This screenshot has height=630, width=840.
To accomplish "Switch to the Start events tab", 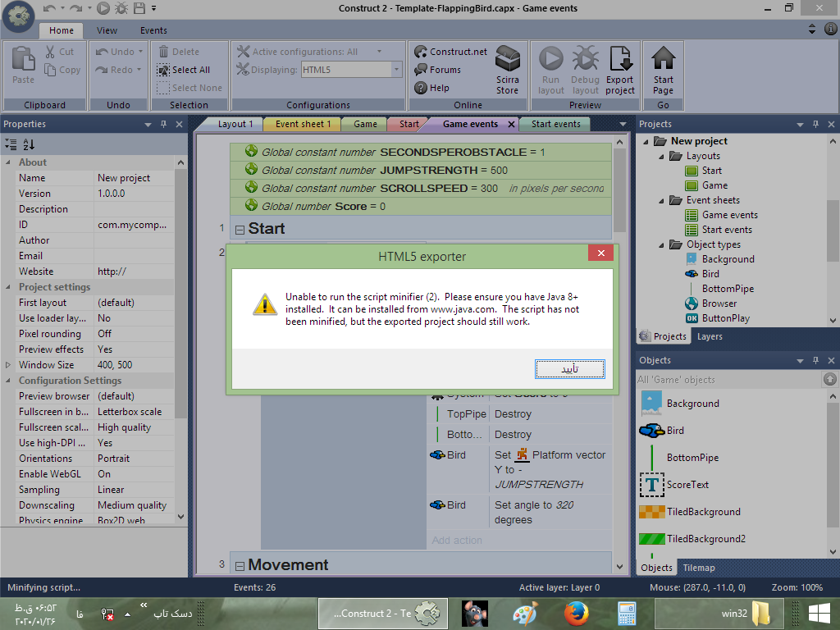I will tap(555, 125).
